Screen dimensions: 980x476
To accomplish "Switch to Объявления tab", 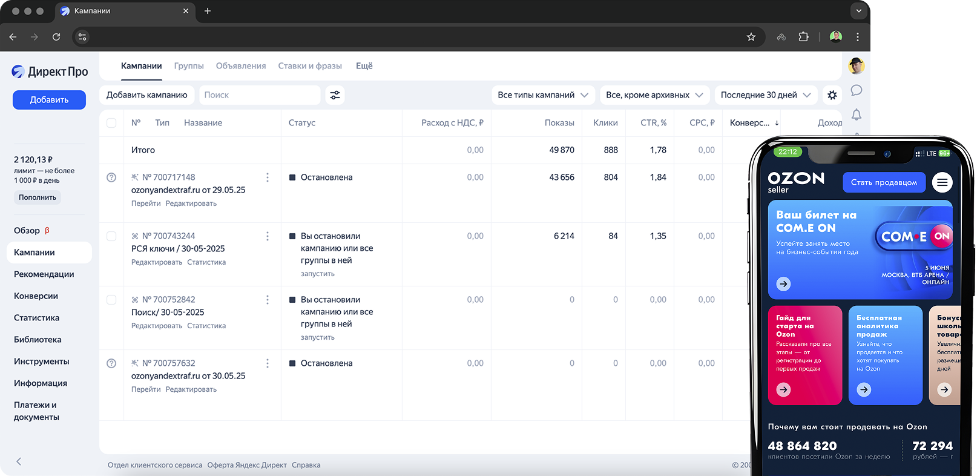I will coord(241,66).
